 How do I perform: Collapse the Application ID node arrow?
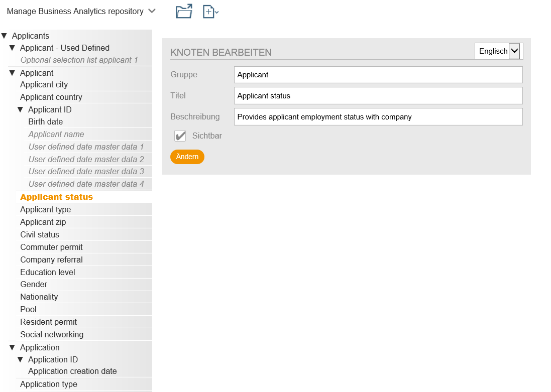pos(21,360)
